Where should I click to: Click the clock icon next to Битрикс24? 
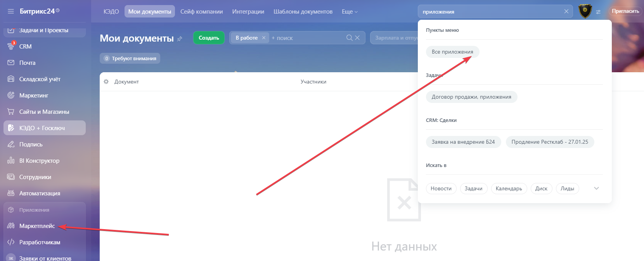58,10
